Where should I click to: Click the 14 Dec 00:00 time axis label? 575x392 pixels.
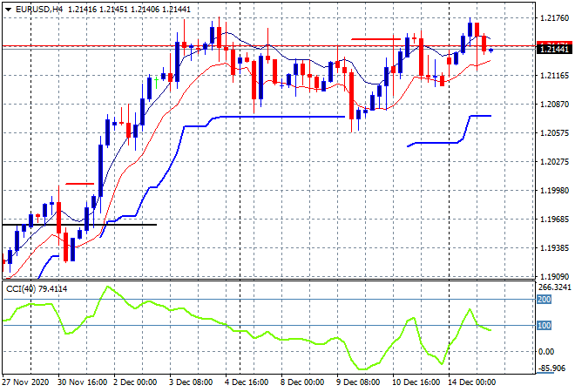471,382
